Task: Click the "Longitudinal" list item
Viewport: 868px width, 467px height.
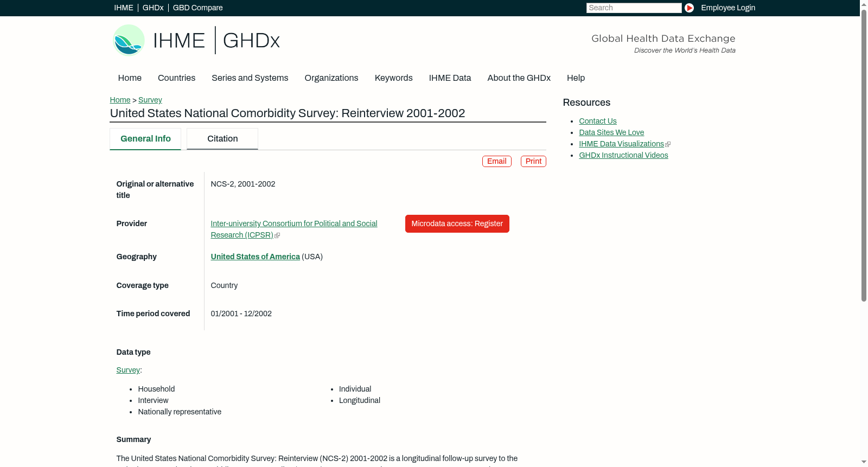Action: (x=360, y=401)
